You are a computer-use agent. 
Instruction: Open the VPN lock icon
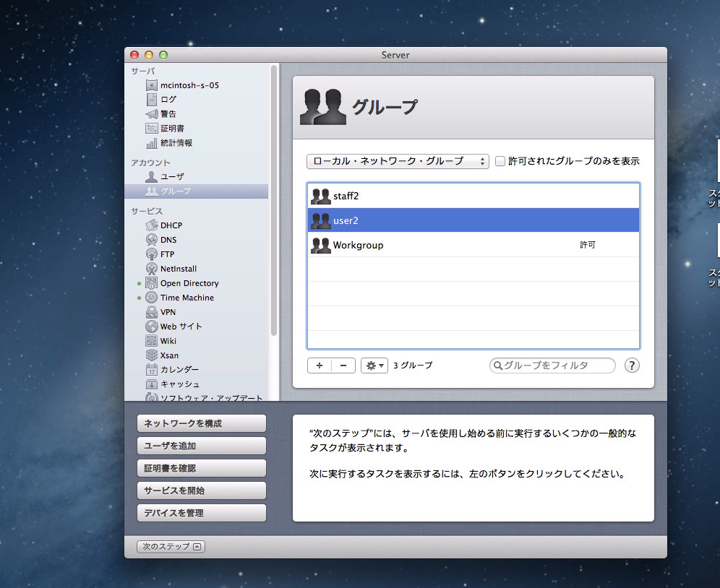pyautogui.click(x=152, y=312)
